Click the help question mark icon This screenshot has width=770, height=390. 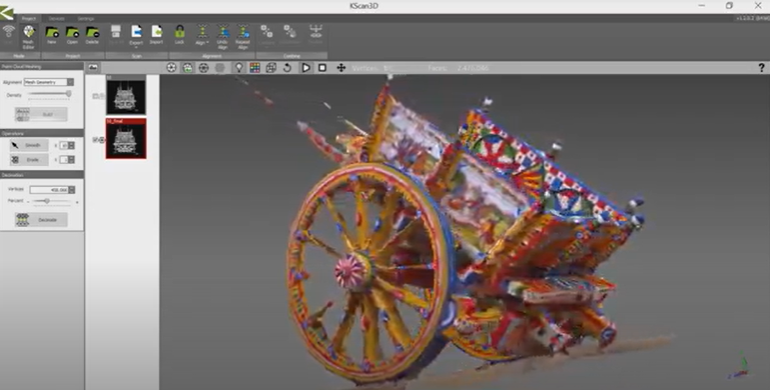762,68
